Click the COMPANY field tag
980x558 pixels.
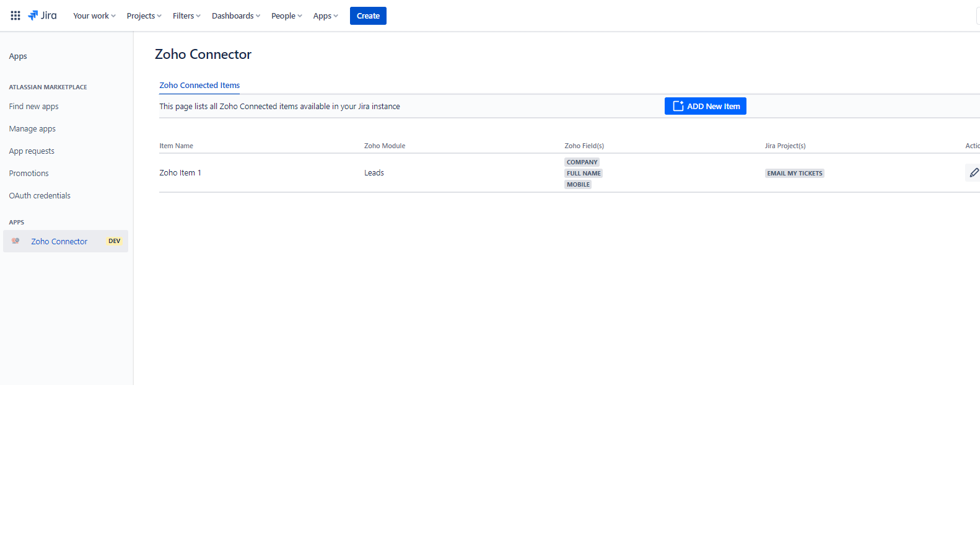pos(582,162)
